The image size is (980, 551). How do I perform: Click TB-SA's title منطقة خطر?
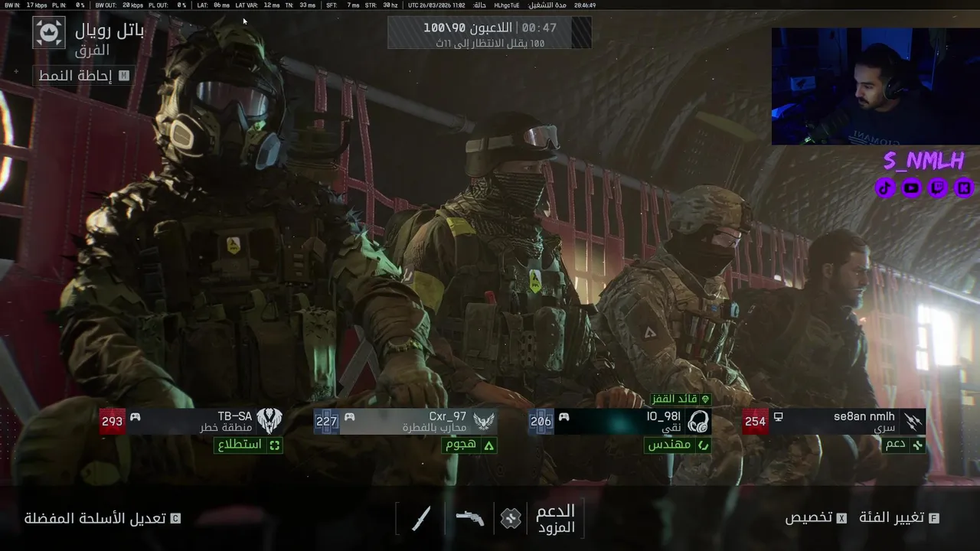[227, 428]
